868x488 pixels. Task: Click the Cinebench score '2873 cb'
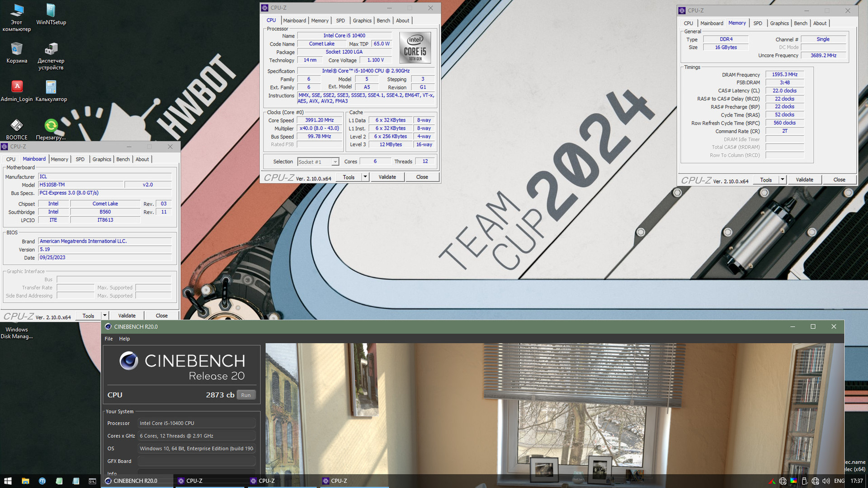pyautogui.click(x=220, y=395)
